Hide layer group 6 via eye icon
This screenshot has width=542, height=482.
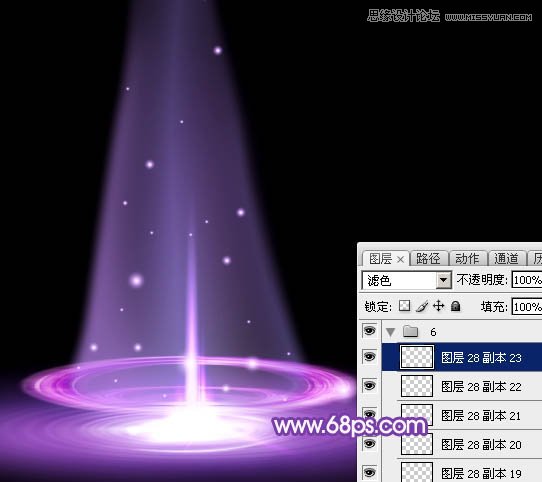pyautogui.click(x=370, y=331)
